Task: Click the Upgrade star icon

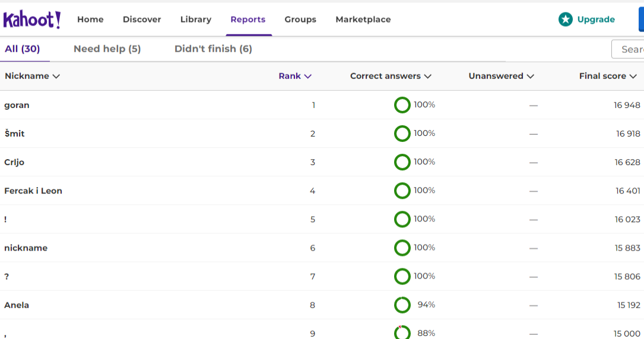Action: pyautogui.click(x=566, y=20)
